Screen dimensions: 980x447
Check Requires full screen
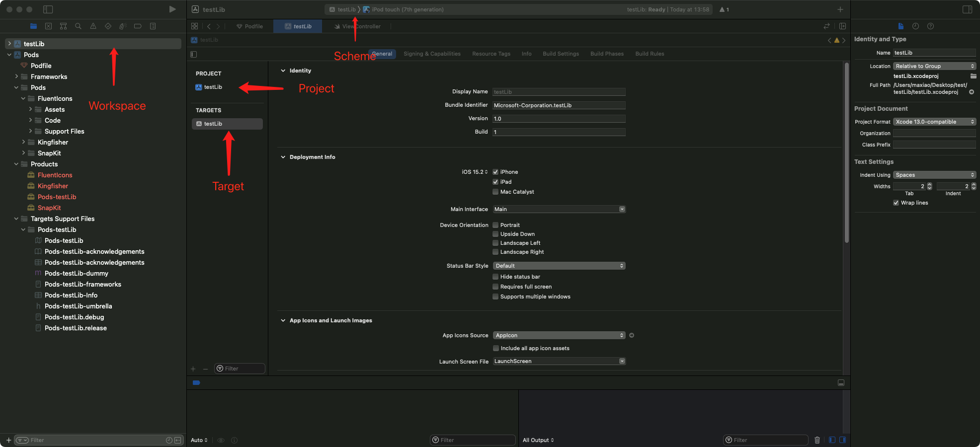click(495, 287)
